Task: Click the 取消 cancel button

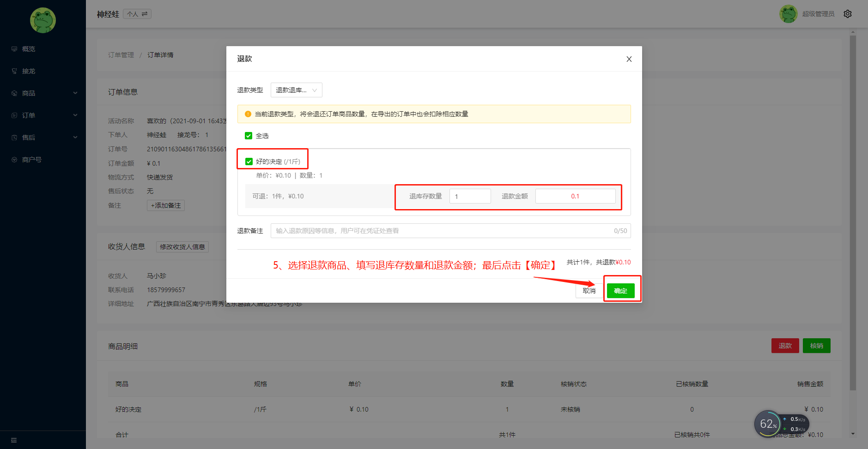Action: tap(589, 291)
